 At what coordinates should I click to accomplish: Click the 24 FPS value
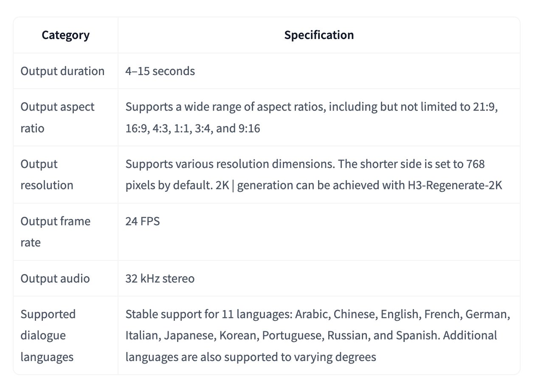click(x=143, y=221)
